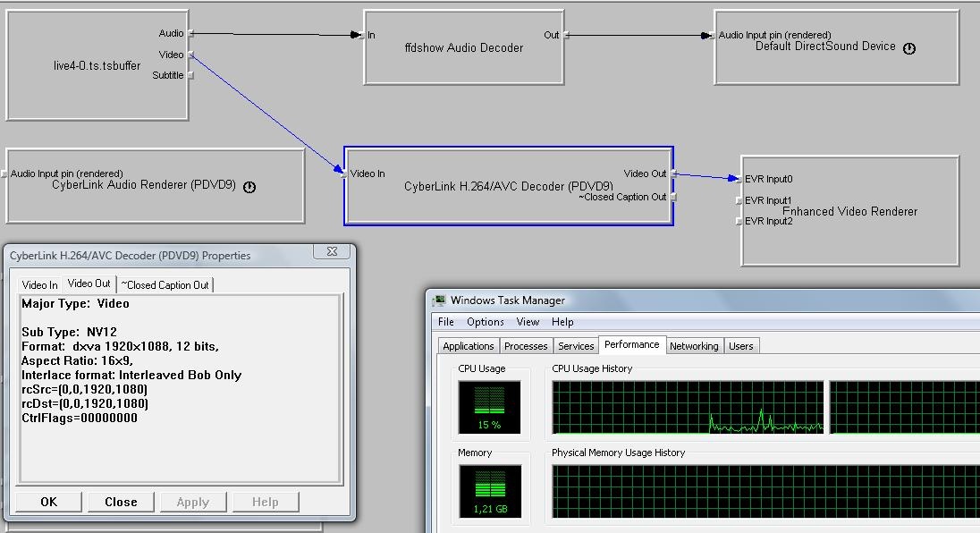Select the CyberLink H.264/AVC Decoder filter

coord(508,186)
